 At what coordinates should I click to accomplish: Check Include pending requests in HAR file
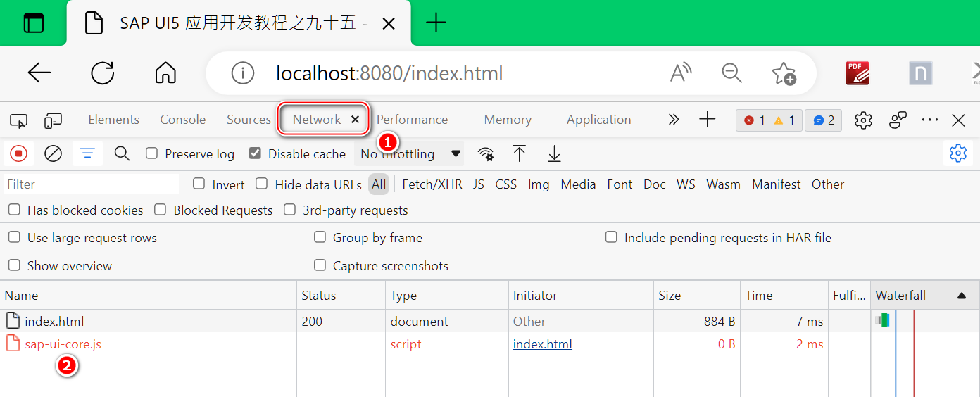(x=611, y=237)
